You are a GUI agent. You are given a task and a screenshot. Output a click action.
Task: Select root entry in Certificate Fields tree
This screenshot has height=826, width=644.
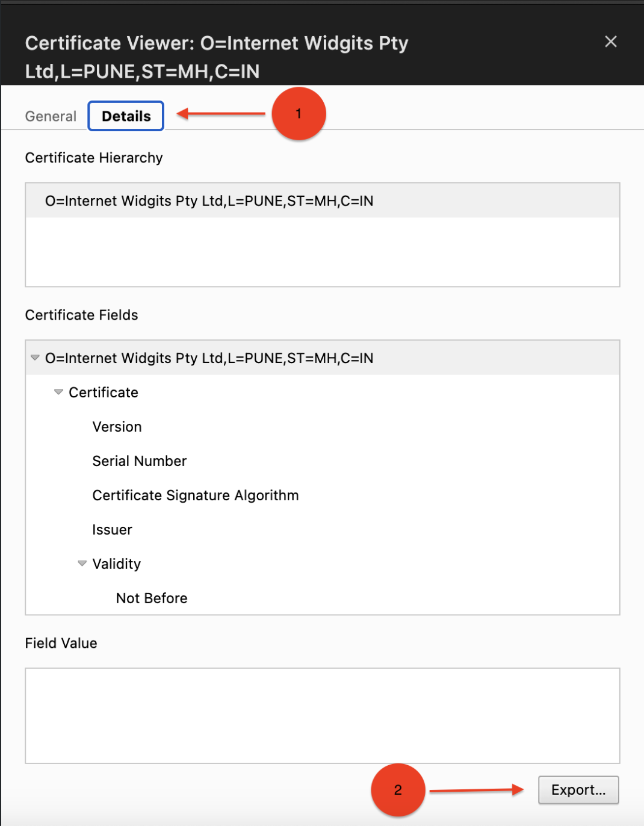pos(209,358)
